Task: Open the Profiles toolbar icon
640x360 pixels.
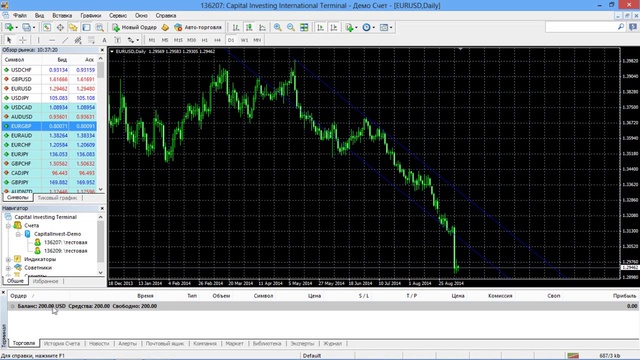Action: (26, 27)
